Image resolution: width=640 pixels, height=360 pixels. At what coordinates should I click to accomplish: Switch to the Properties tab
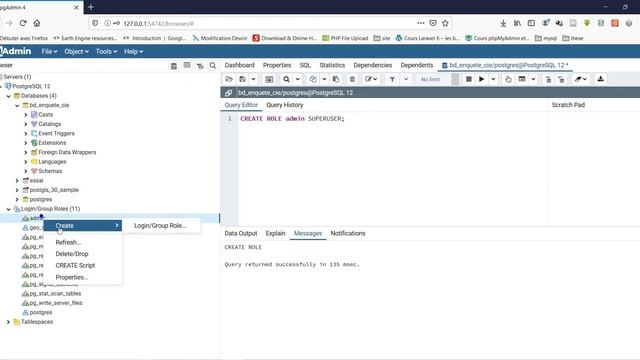(x=277, y=65)
